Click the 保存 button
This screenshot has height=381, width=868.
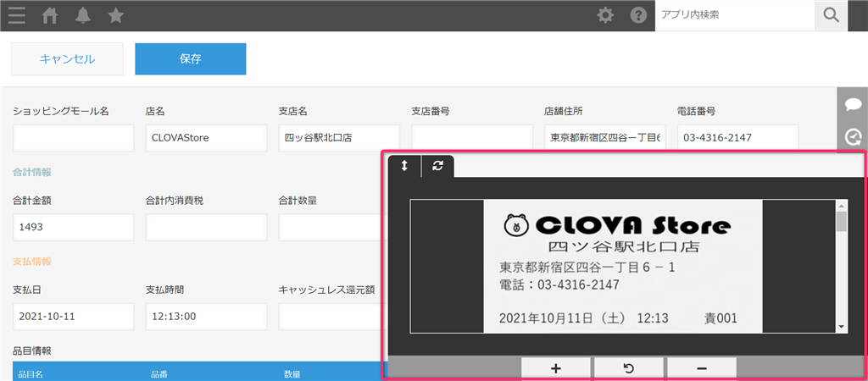[x=191, y=58]
